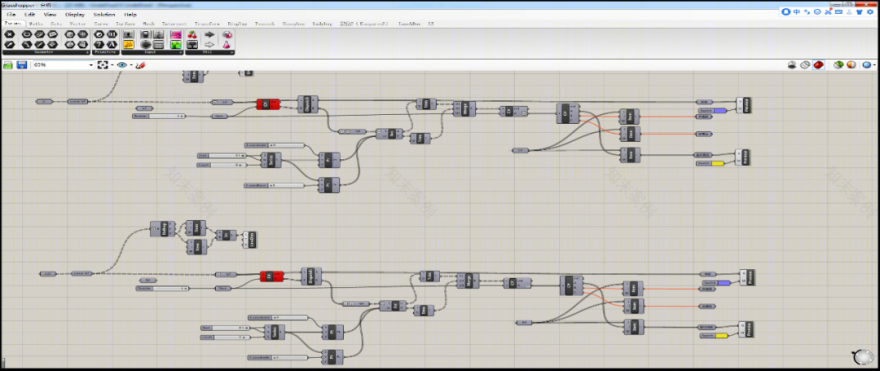Viewport: 880px width, 371px height.
Task: Select the red error component in lower graph
Action: pyautogui.click(x=272, y=276)
